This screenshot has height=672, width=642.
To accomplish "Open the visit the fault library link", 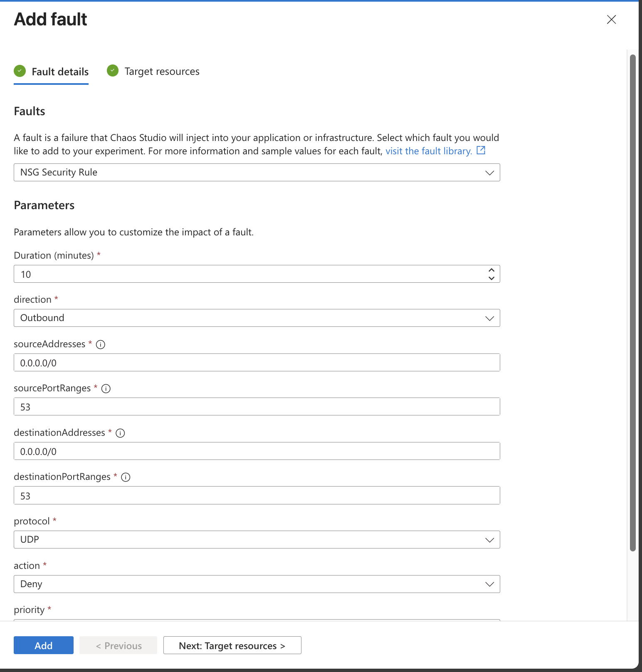I will pos(428,151).
